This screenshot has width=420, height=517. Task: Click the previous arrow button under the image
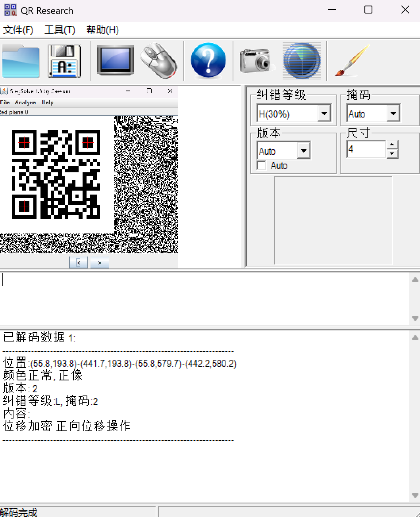[79, 262]
